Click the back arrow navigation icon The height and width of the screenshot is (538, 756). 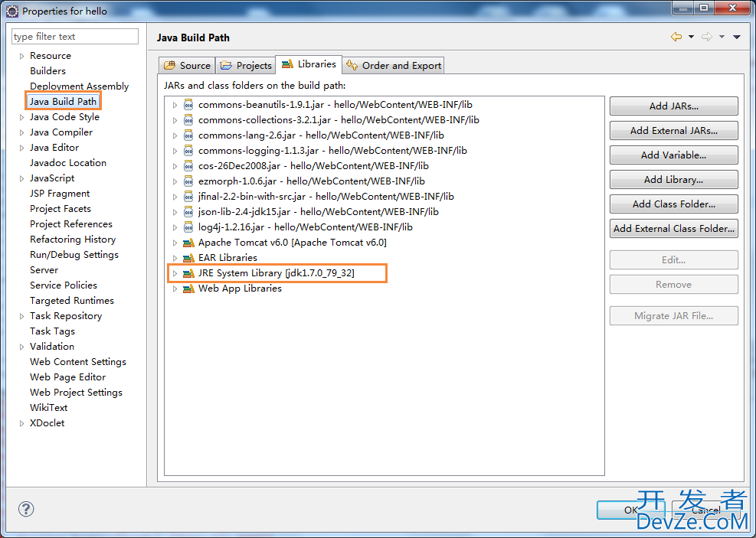pyautogui.click(x=676, y=37)
